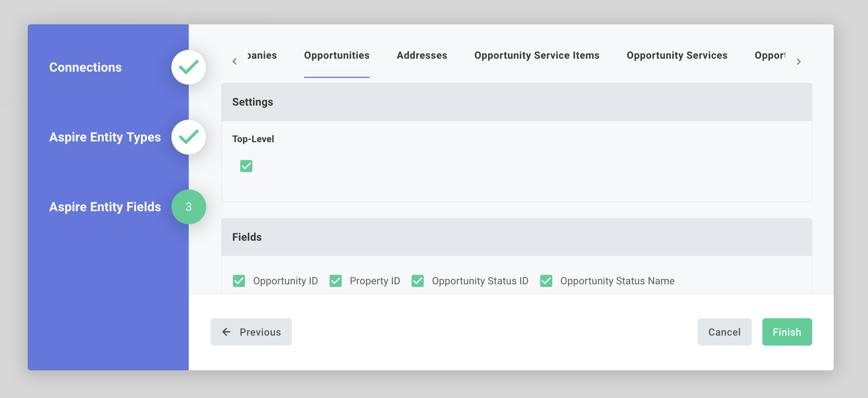The width and height of the screenshot is (868, 398).
Task: Toggle the Opportunity Status Name checkbox
Action: 546,281
